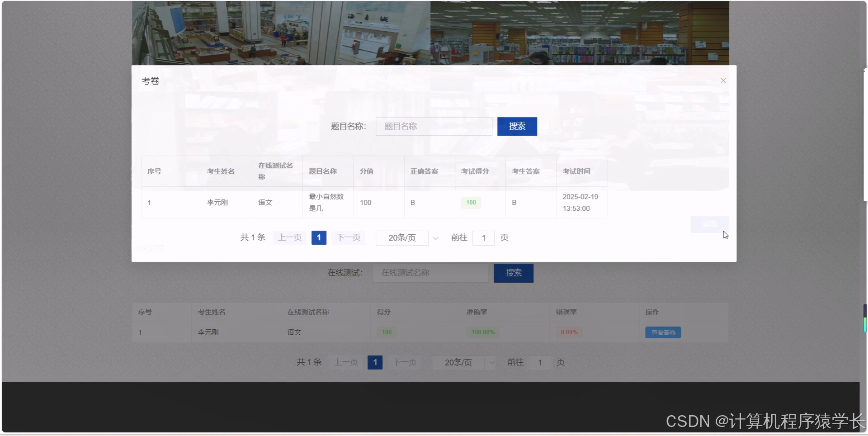Click the red 0.00% error rate badge
This screenshot has height=436, width=868.
pyautogui.click(x=568, y=332)
